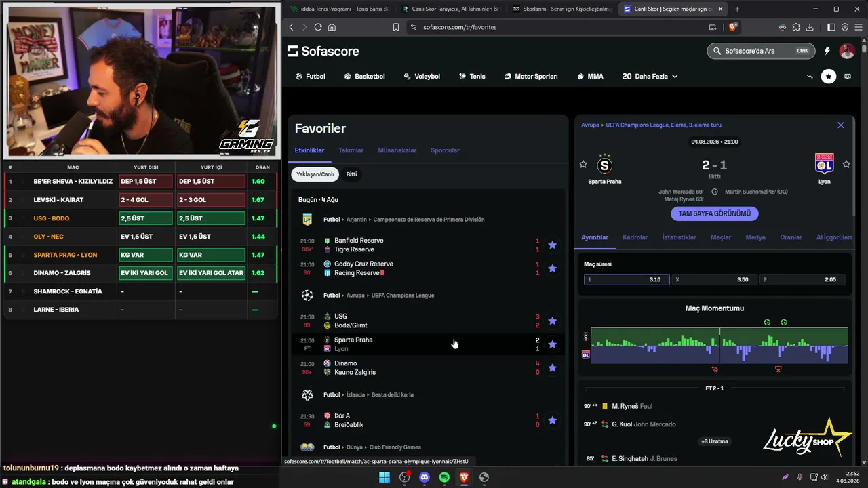Select the Yaklaşan/Canlı filter

pos(315,174)
